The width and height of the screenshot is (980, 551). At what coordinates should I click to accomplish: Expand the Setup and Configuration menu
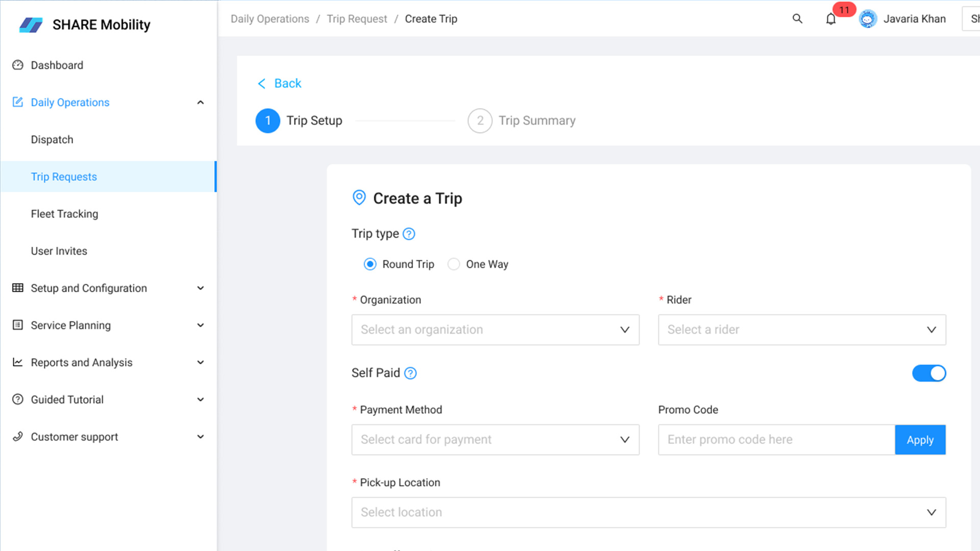tap(89, 288)
